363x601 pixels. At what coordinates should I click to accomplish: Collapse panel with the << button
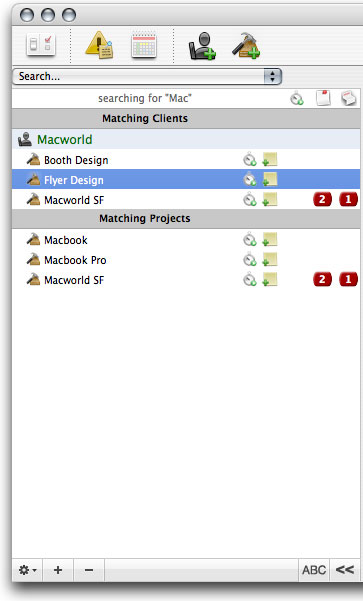345,570
